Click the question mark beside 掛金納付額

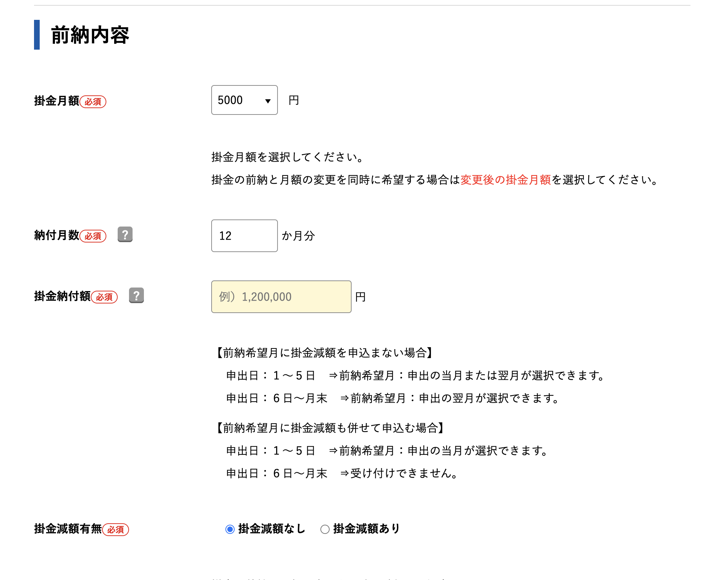point(136,295)
